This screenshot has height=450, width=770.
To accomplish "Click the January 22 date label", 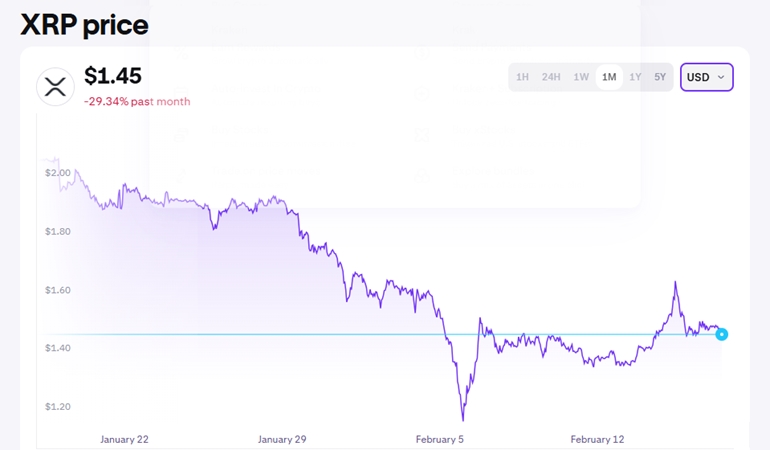I will click(x=124, y=439).
